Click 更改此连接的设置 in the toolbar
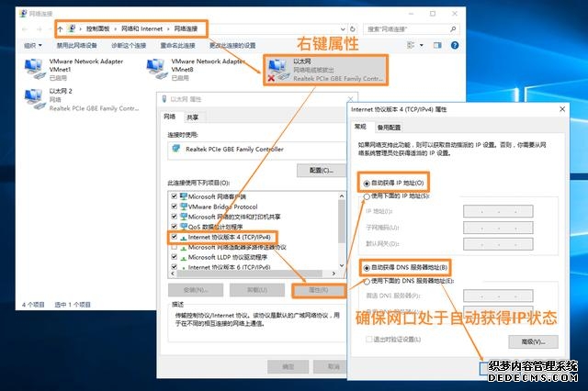Viewport: 588px width, 391px height. coord(232,45)
